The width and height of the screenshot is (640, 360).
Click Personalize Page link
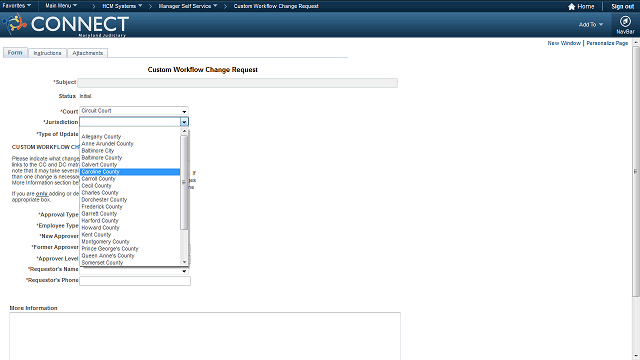tap(607, 43)
